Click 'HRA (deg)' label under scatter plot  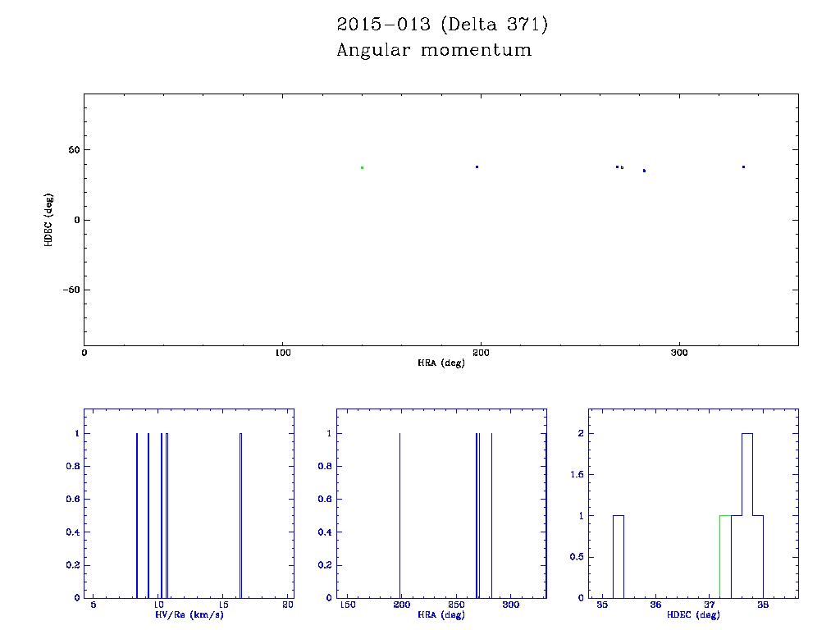click(441, 363)
